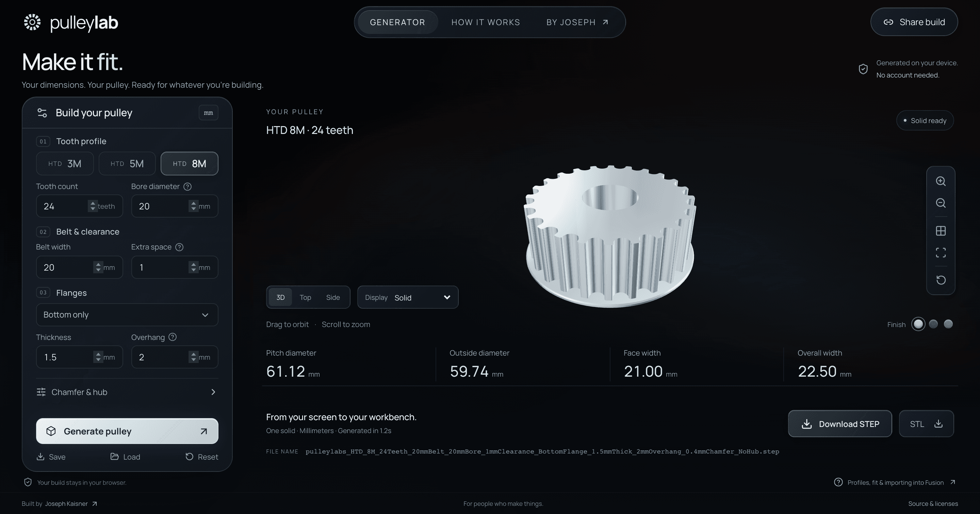Open the BY JOSEPH link tab
The width and height of the screenshot is (980, 514).
(x=577, y=22)
